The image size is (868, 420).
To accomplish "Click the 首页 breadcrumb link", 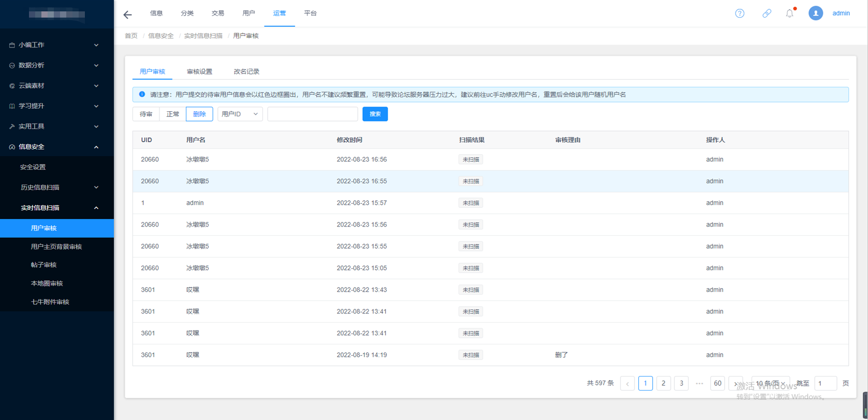I will (131, 36).
